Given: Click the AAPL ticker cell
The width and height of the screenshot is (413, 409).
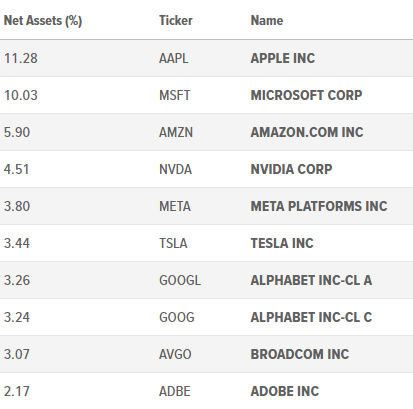Looking at the screenshot, I should [x=173, y=58].
